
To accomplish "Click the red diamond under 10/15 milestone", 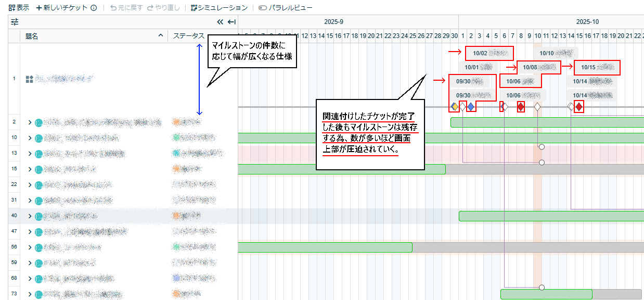I will pyautogui.click(x=579, y=107).
